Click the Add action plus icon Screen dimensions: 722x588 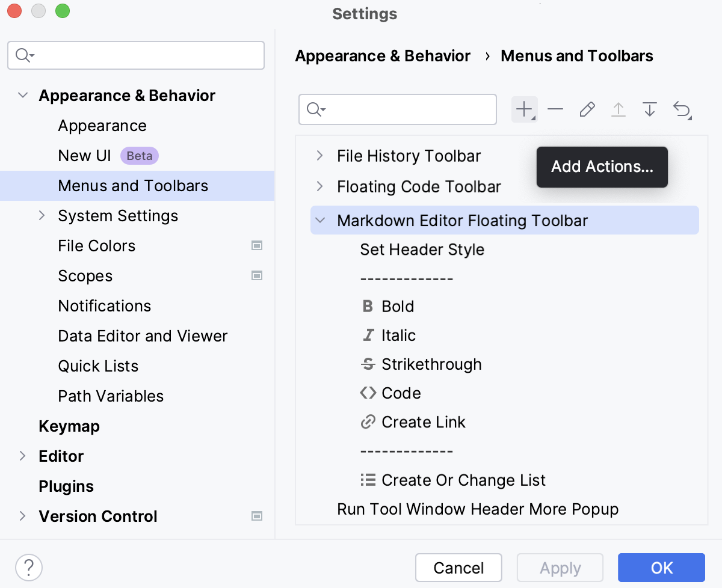coord(523,109)
